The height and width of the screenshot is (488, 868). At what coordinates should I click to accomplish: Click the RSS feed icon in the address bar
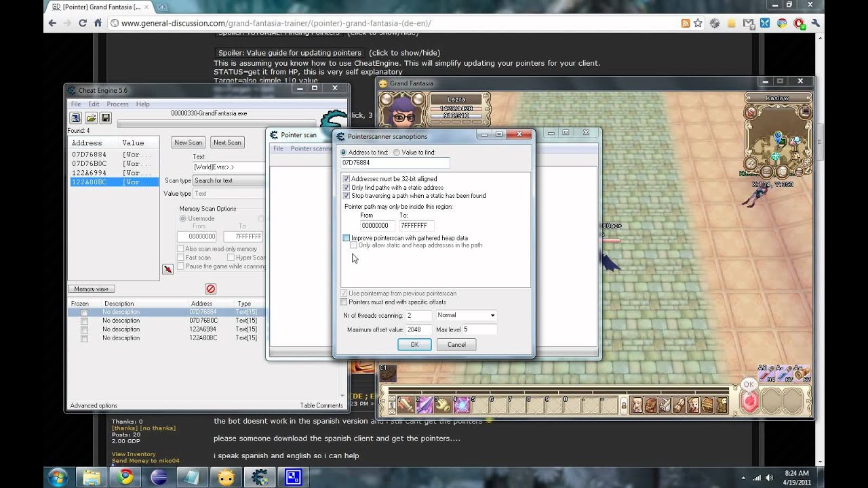click(686, 23)
